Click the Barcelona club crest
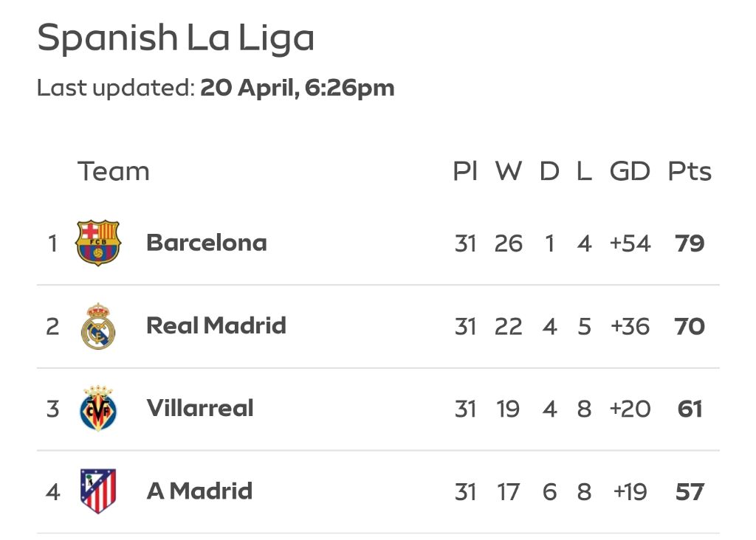 point(98,243)
